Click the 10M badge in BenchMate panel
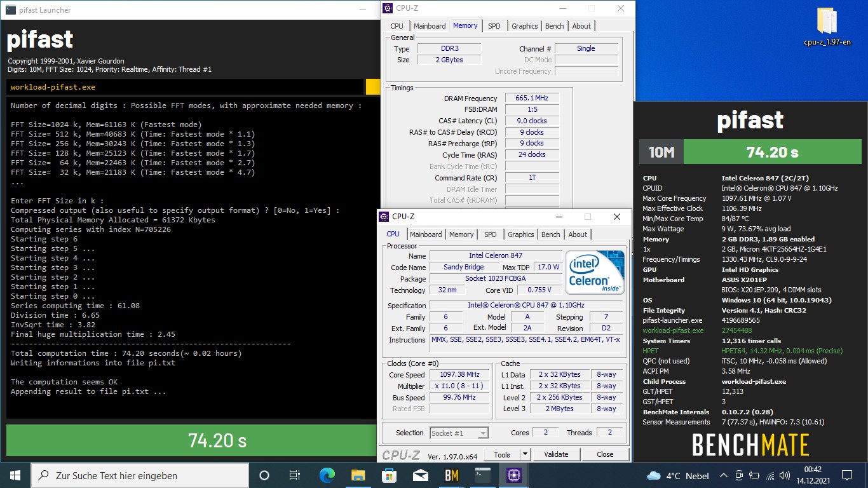868x488 pixels. click(x=661, y=152)
